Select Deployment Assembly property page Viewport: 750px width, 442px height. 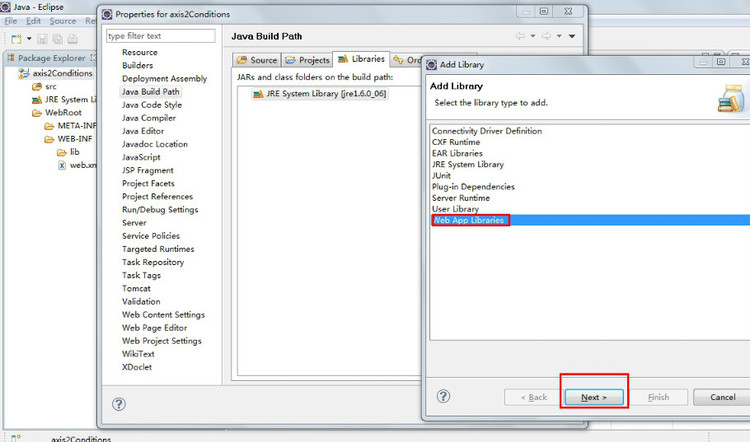pos(165,78)
